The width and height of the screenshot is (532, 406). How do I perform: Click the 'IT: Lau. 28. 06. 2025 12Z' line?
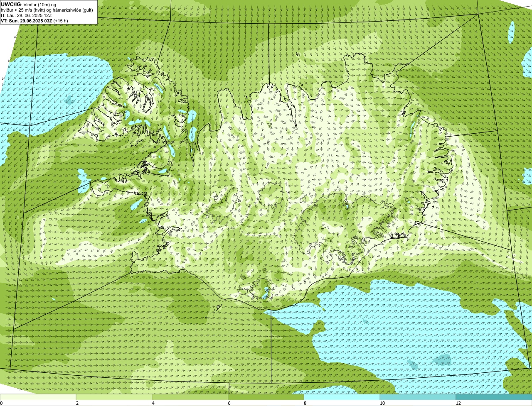pyautogui.click(x=26, y=15)
